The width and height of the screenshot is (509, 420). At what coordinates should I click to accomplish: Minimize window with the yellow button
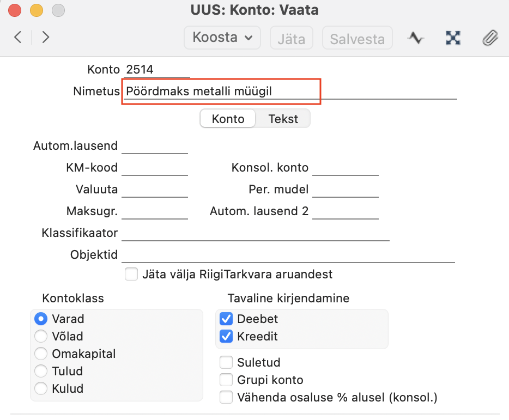(37, 10)
